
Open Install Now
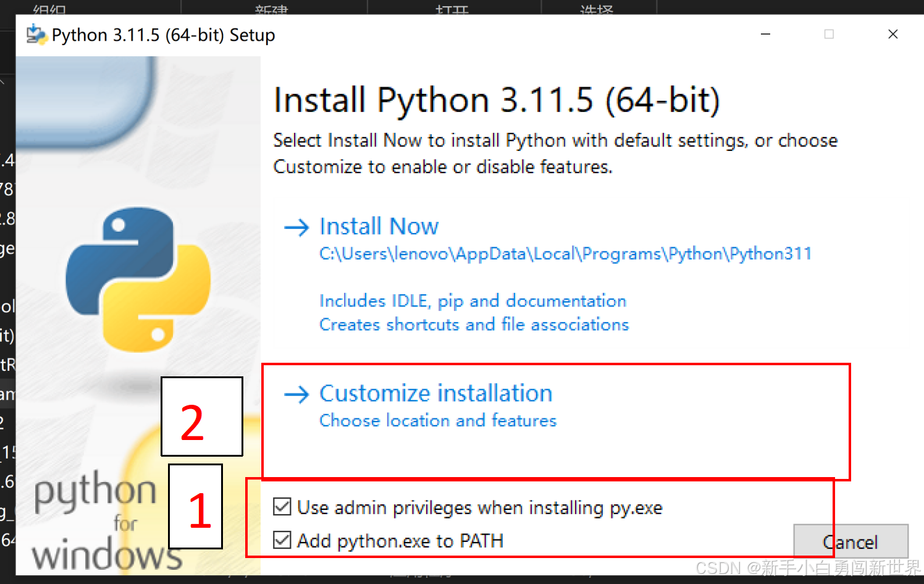(379, 226)
